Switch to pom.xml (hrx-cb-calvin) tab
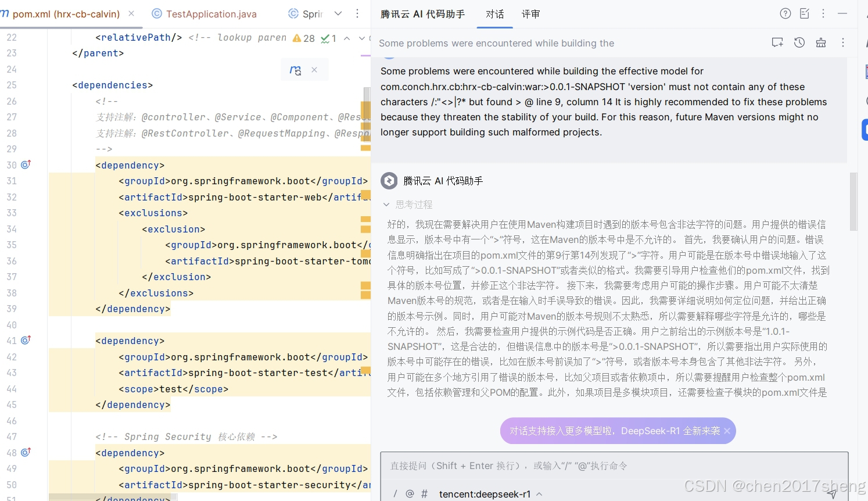The height and width of the screenshot is (501, 868). click(x=66, y=14)
